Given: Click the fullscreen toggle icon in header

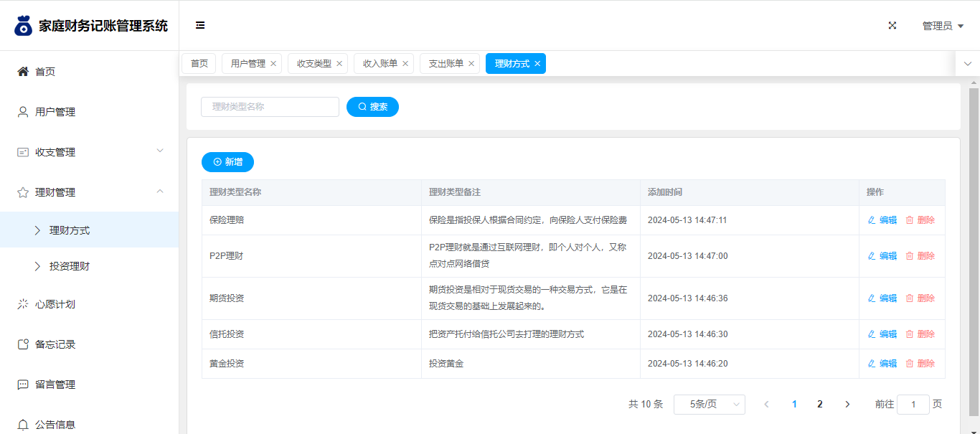Looking at the screenshot, I should [x=892, y=25].
